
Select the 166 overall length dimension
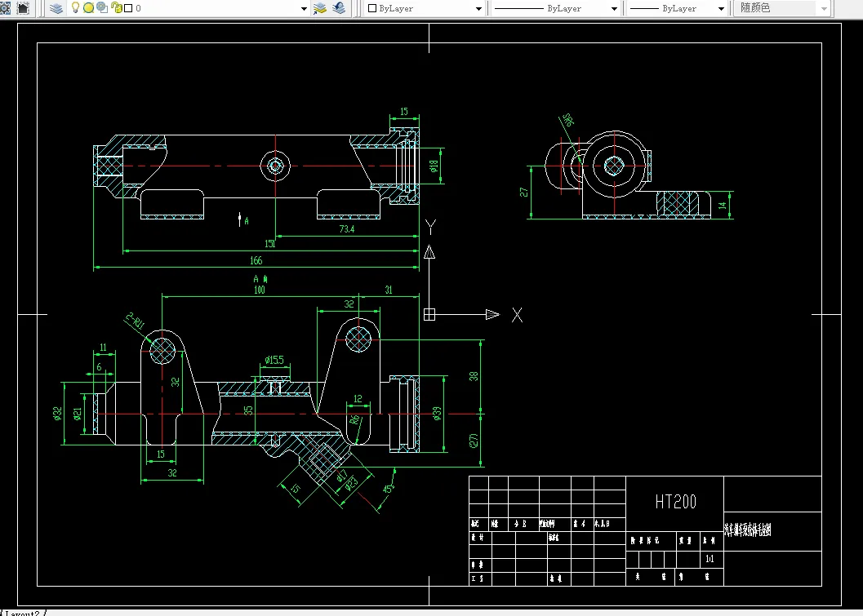(x=256, y=260)
